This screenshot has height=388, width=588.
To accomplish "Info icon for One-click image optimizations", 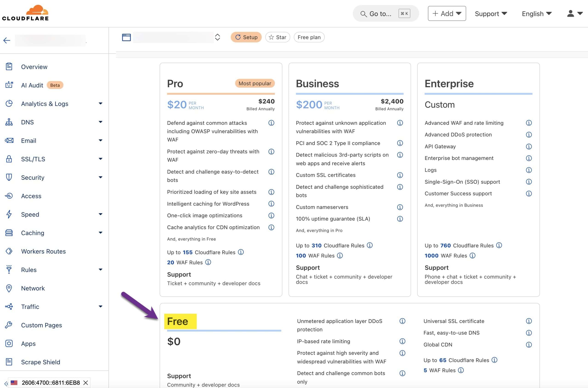I will [x=271, y=215].
